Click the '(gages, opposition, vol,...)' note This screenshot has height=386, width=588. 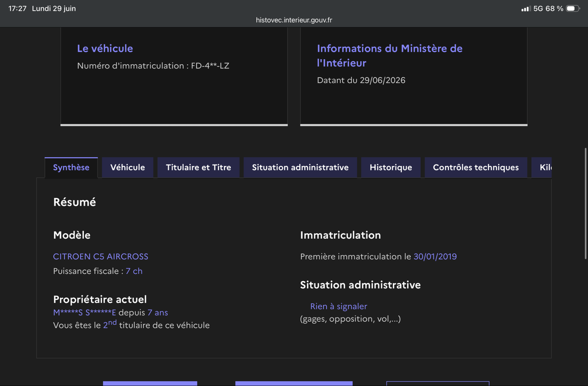click(x=350, y=319)
